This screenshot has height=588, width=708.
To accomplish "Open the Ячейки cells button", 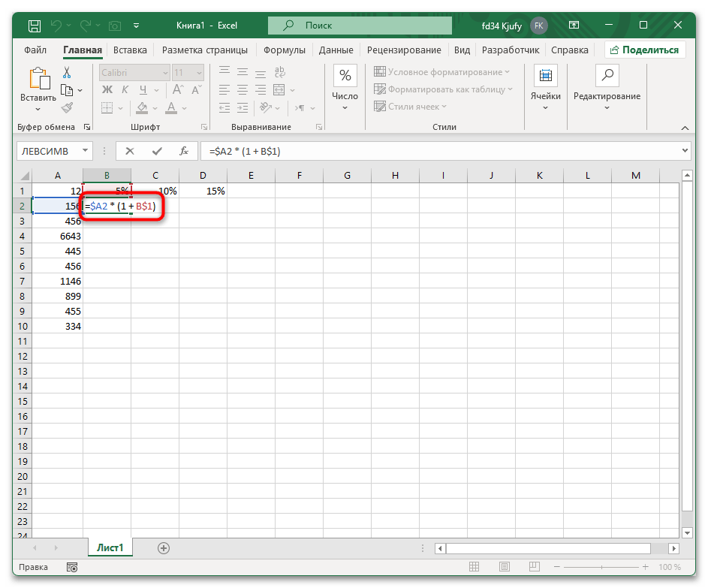I will point(545,88).
